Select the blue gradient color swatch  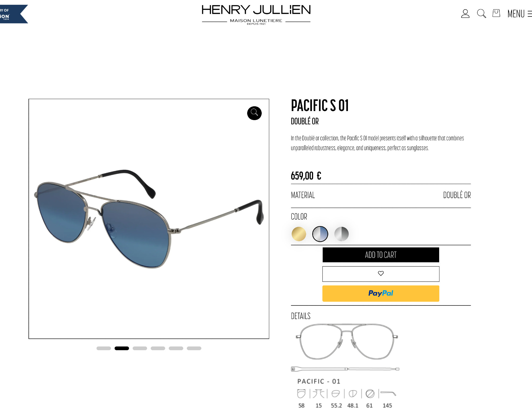tap(320, 234)
